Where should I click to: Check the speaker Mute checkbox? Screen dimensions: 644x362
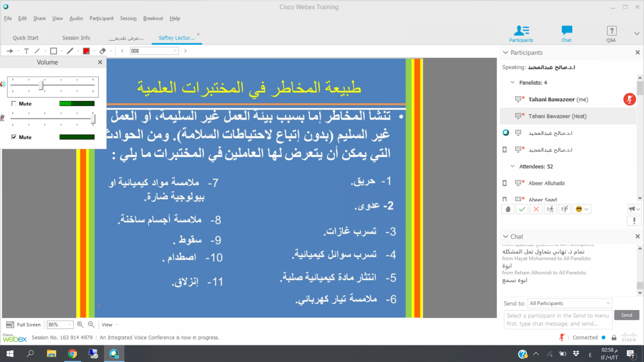pyautogui.click(x=14, y=104)
